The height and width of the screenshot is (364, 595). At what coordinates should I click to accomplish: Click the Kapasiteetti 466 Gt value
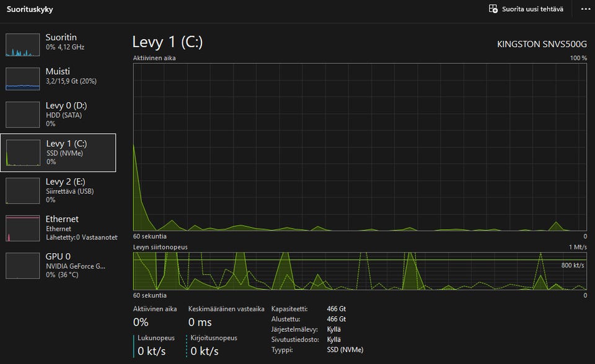336,309
